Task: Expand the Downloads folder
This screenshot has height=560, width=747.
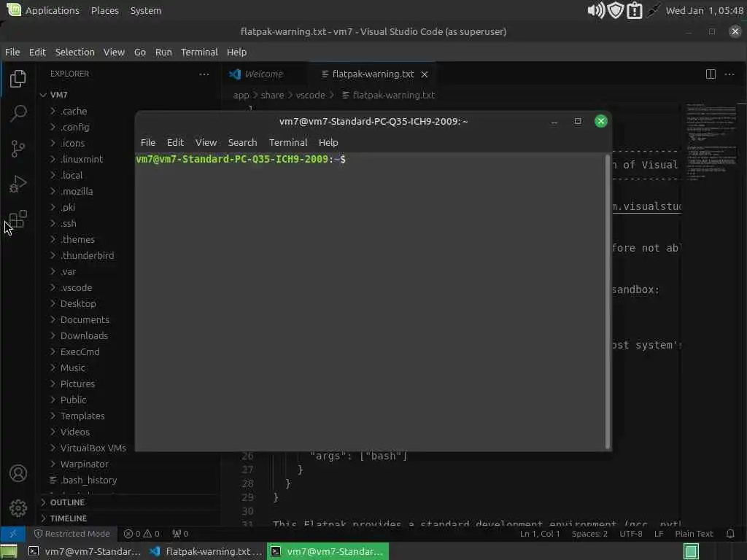Action: 84,335
